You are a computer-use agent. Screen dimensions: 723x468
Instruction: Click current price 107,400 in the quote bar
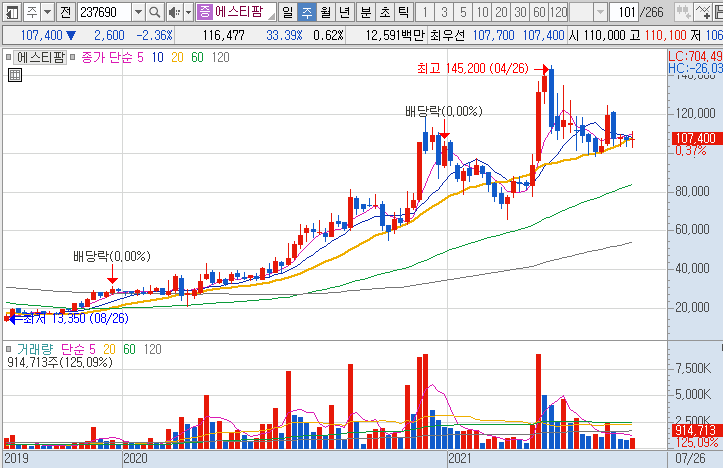tap(41, 36)
